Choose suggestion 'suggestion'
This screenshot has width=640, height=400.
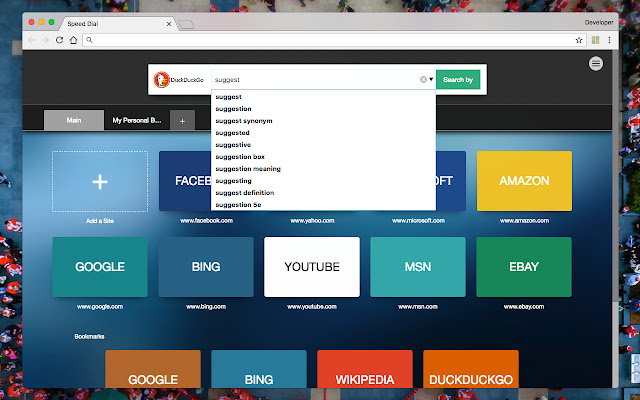pos(323,109)
